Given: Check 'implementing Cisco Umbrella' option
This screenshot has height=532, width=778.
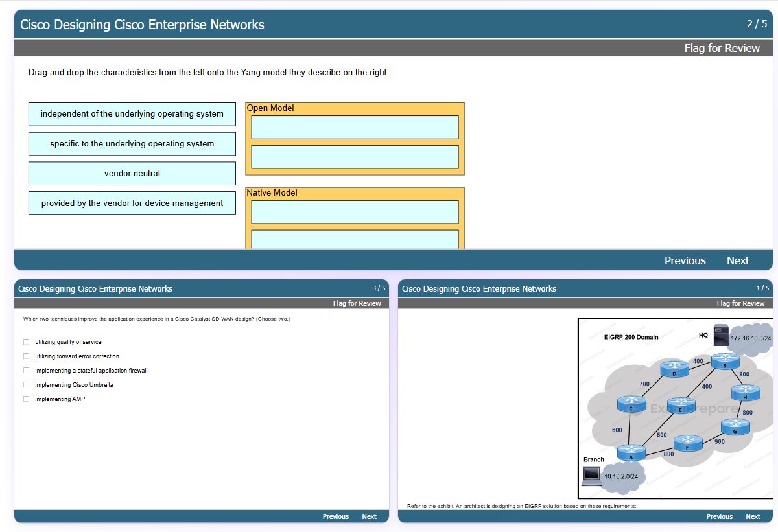Looking at the screenshot, I should click(27, 385).
